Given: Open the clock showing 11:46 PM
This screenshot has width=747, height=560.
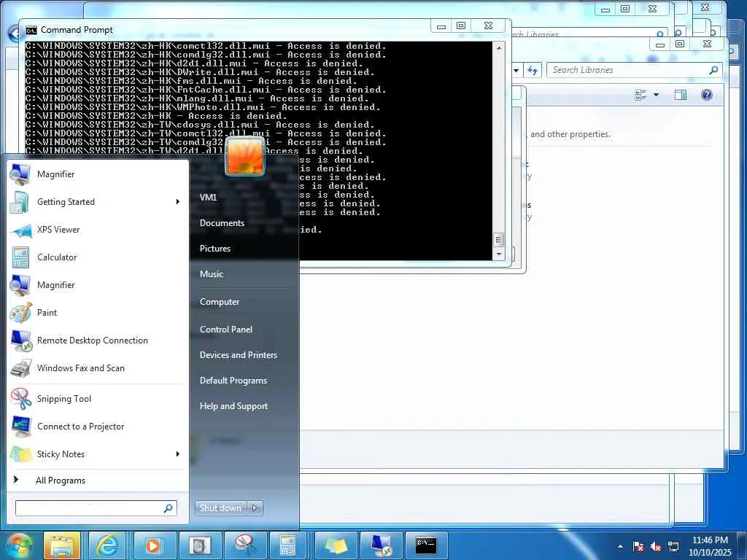Looking at the screenshot, I should point(710,546).
